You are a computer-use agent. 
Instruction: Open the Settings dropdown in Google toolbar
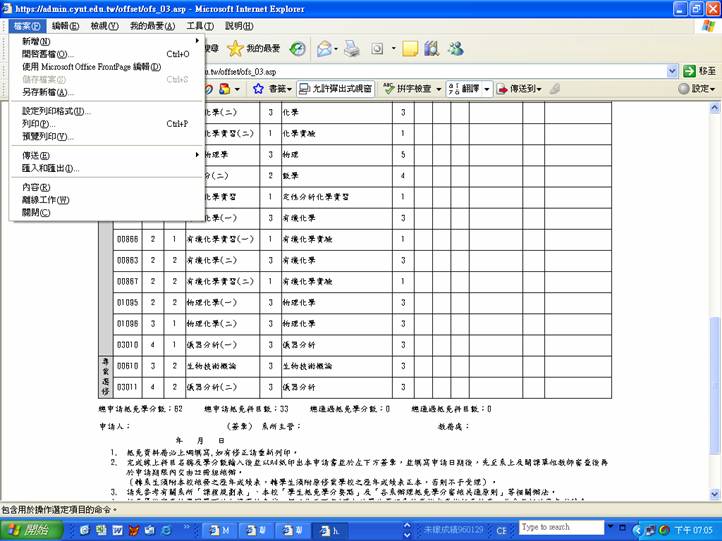[712, 89]
